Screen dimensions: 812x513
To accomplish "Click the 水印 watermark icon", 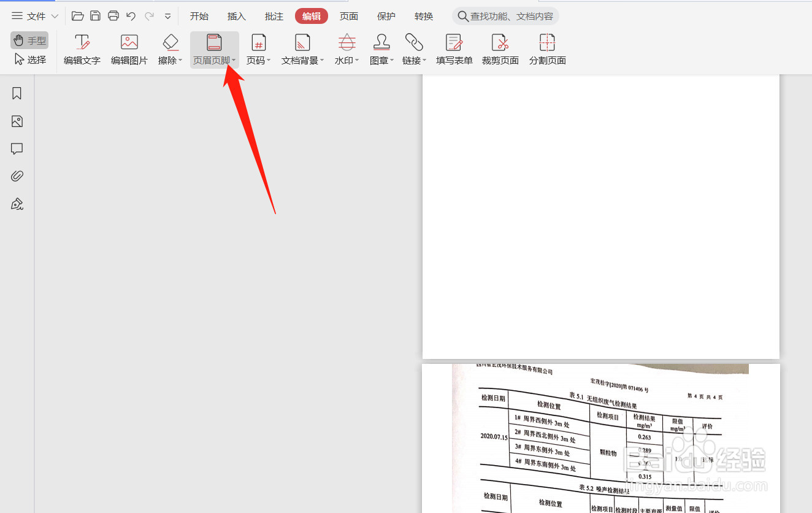I will [347, 42].
